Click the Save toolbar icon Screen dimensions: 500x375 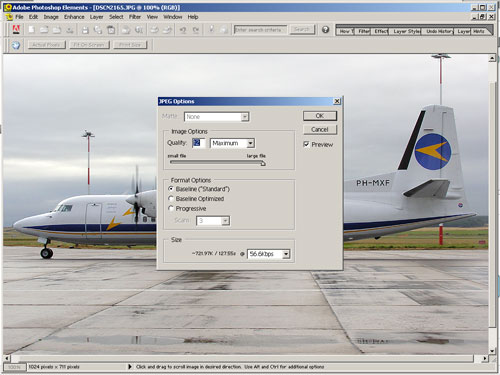[85, 30]
